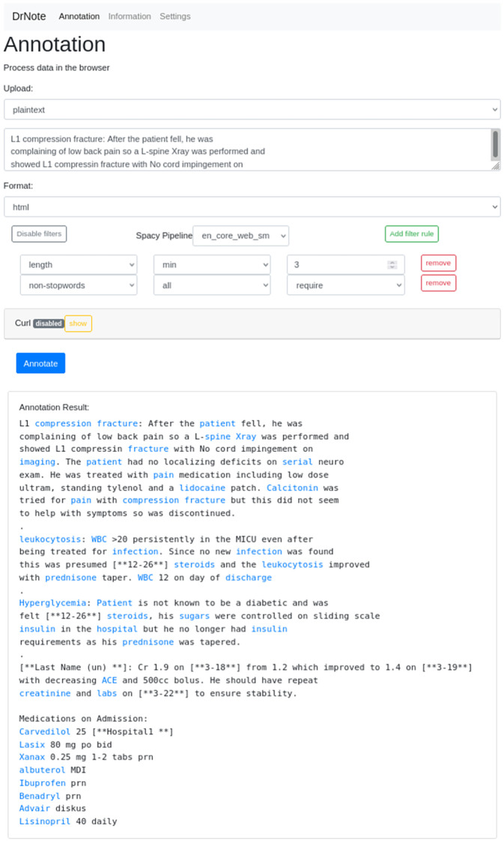
Task: Click the blue Annotate button
Action: coord(40,363)
